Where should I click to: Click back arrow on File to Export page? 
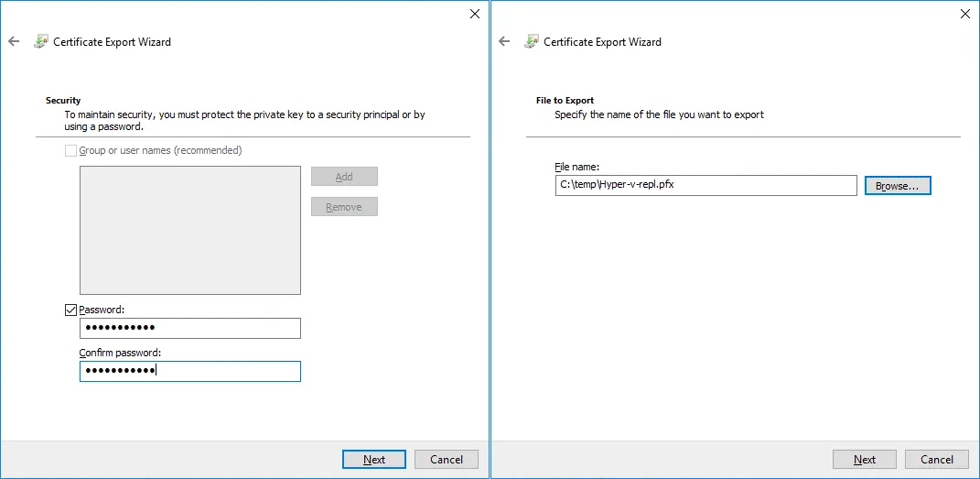pos(503,41)
